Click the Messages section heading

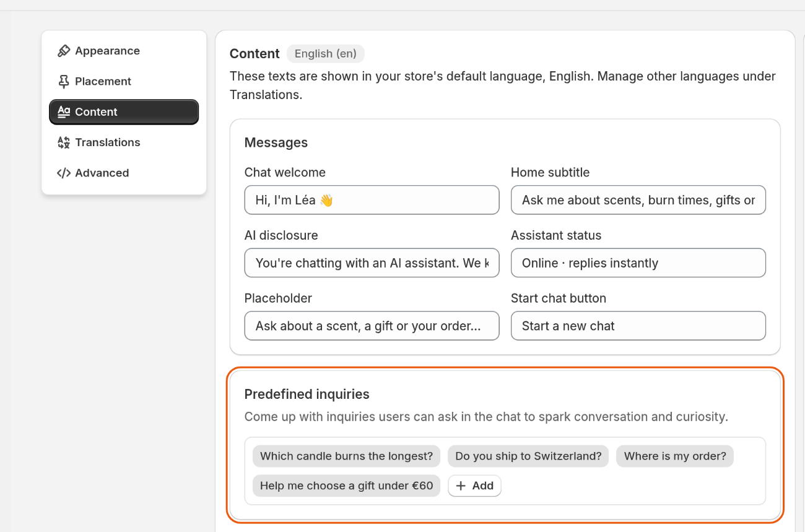pyautogui.click(x=276, y=142)
